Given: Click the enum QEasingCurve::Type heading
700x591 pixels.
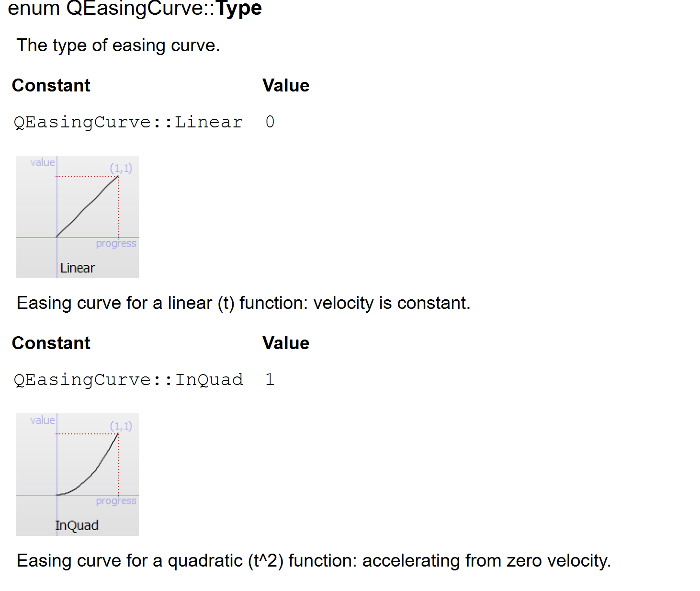Looking at the screenshot, I should [135, 8].
